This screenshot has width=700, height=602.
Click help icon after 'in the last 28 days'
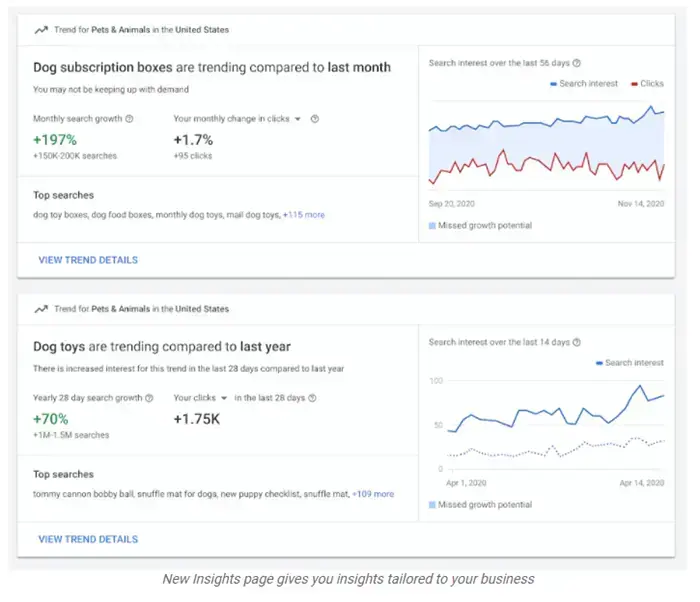click(312, 398)
